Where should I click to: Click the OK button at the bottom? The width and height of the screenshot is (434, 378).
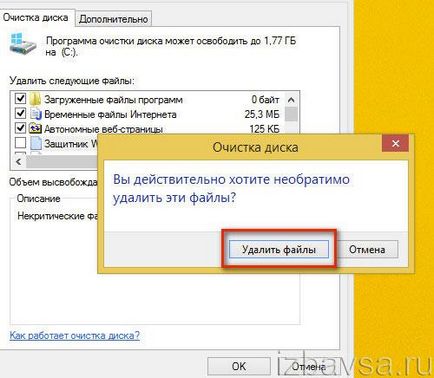click(239, 366)
